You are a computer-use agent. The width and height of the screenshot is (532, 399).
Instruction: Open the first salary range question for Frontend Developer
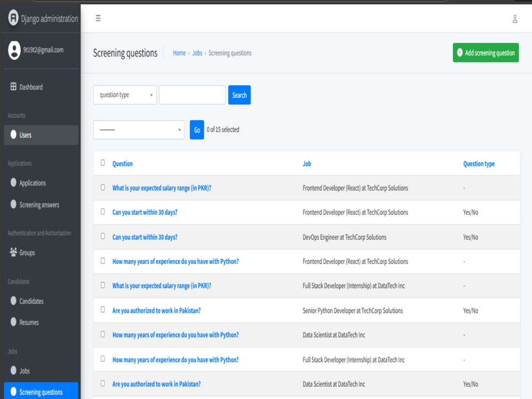coord(162,188)
